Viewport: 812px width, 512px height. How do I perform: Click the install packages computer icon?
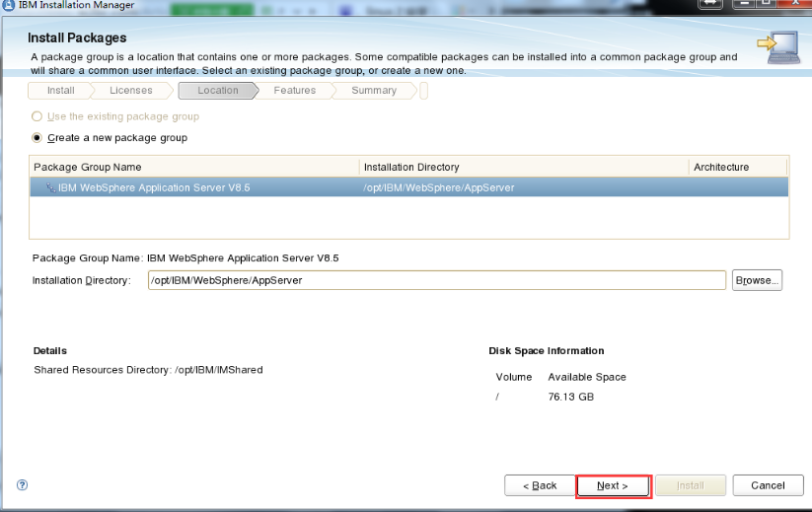click(778, 47)
